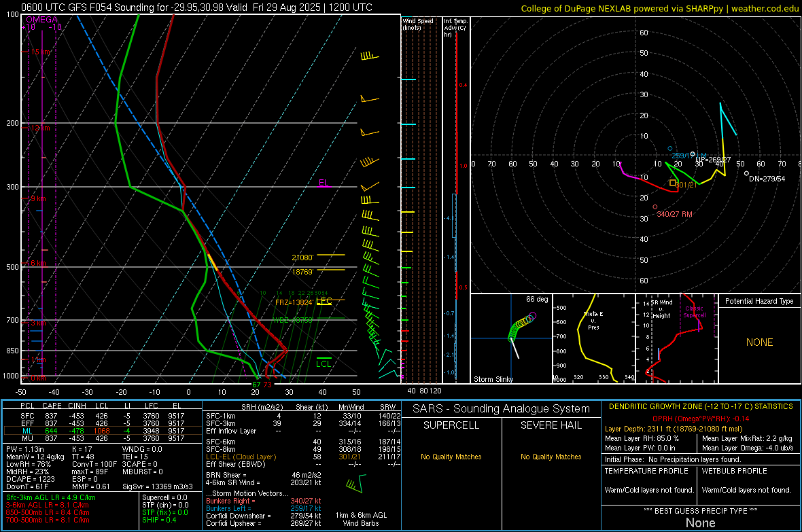Viewport: 802px width, 532px height.
Task: Click the OMEGA label on the skew-T
Action: click(x=42, y=20)
